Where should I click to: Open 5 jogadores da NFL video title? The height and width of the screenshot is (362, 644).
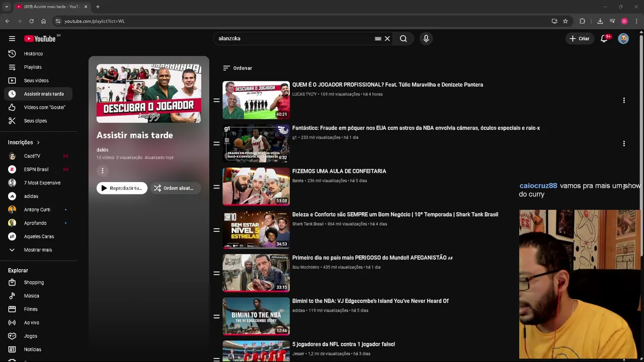344,344
